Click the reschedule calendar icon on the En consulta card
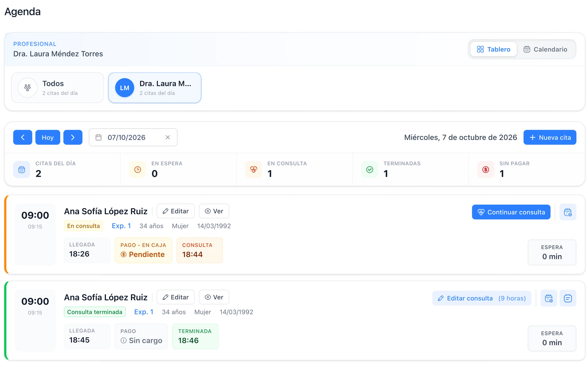The height and width of the screenshot is (367, 588). click(568, 212)
